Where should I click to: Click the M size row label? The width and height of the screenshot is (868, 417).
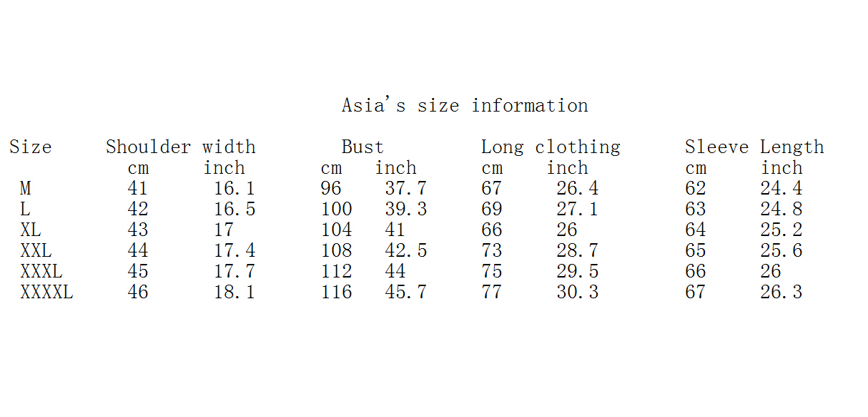(x=26, y=189)
